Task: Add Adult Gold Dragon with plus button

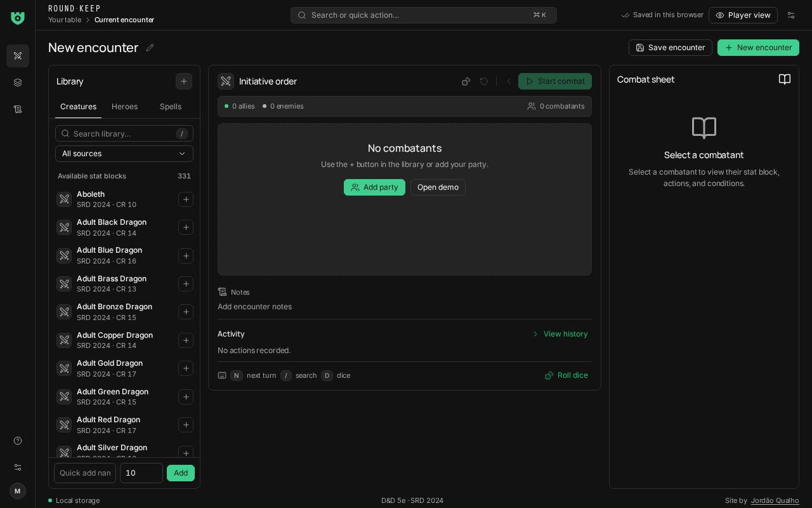Action: 186,368
